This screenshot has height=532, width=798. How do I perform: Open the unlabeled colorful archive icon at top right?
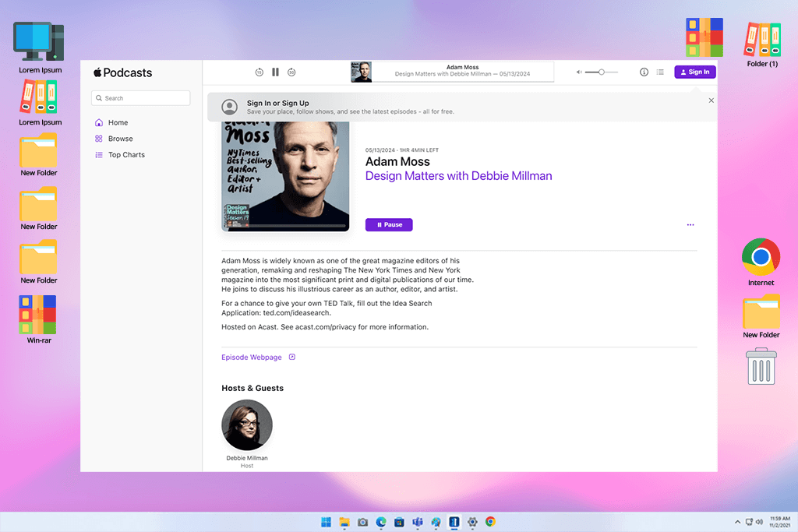[704, 37]
